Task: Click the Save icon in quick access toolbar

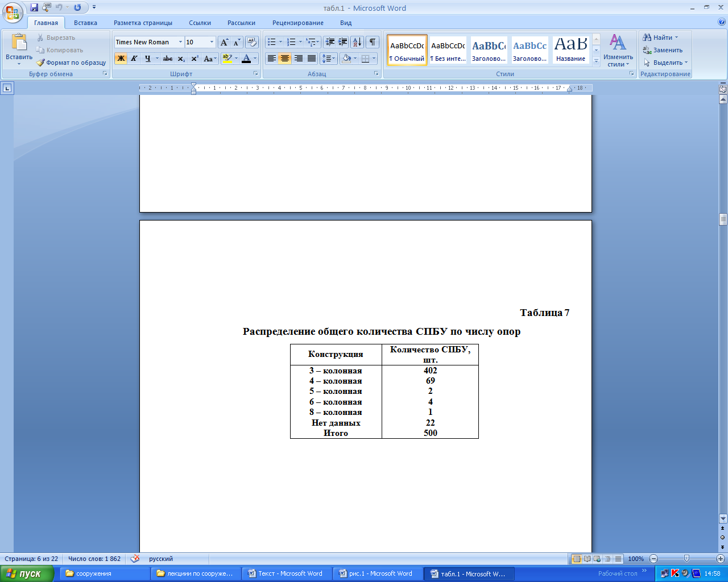Action: (x=34, y=7)
